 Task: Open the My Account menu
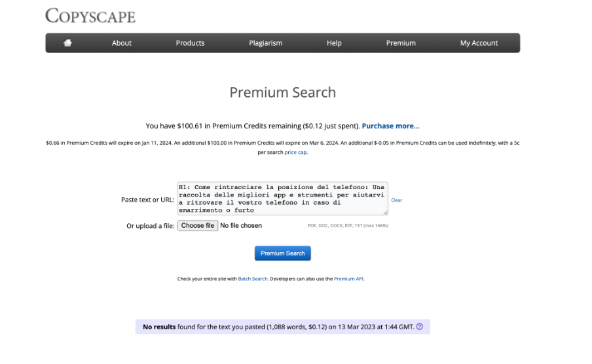(479, 43)
